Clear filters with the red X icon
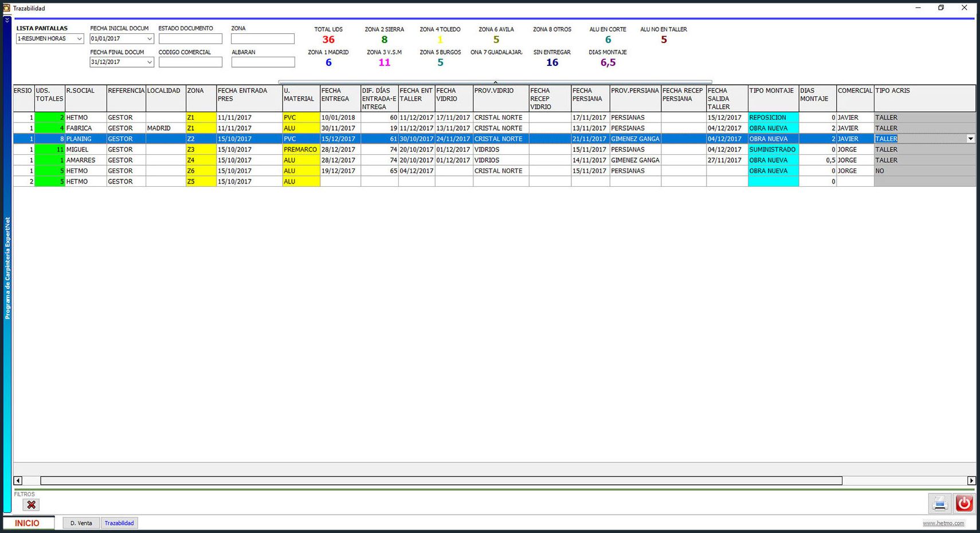The height and width of the screenshot is (533, 980). [32, 505]
